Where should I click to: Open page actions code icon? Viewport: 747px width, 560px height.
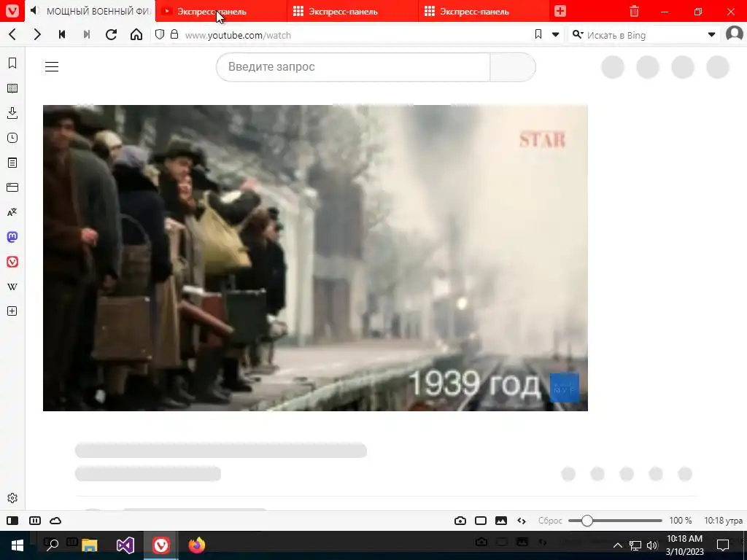522,521
